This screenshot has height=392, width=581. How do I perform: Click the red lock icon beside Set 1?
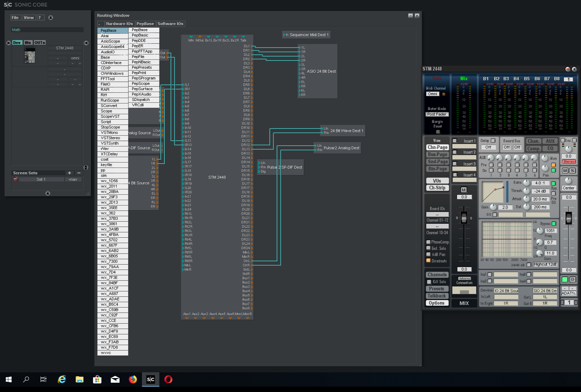click(x=16, y=179)
